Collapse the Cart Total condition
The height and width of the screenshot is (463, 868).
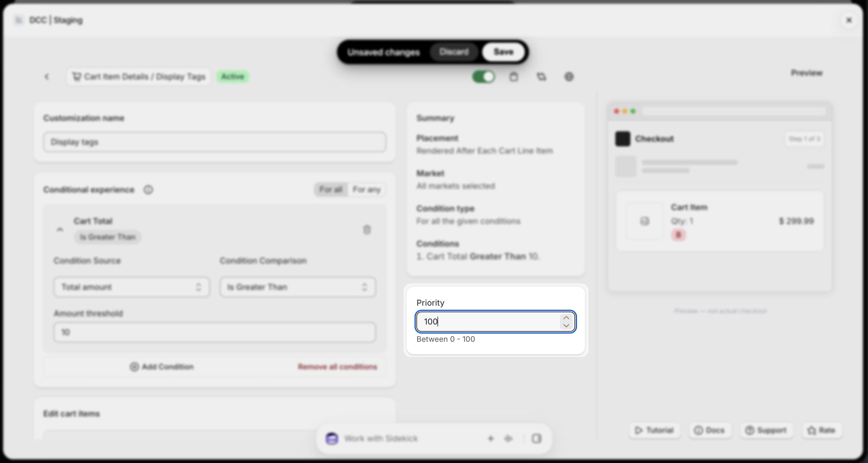click(x=60, y=230)
